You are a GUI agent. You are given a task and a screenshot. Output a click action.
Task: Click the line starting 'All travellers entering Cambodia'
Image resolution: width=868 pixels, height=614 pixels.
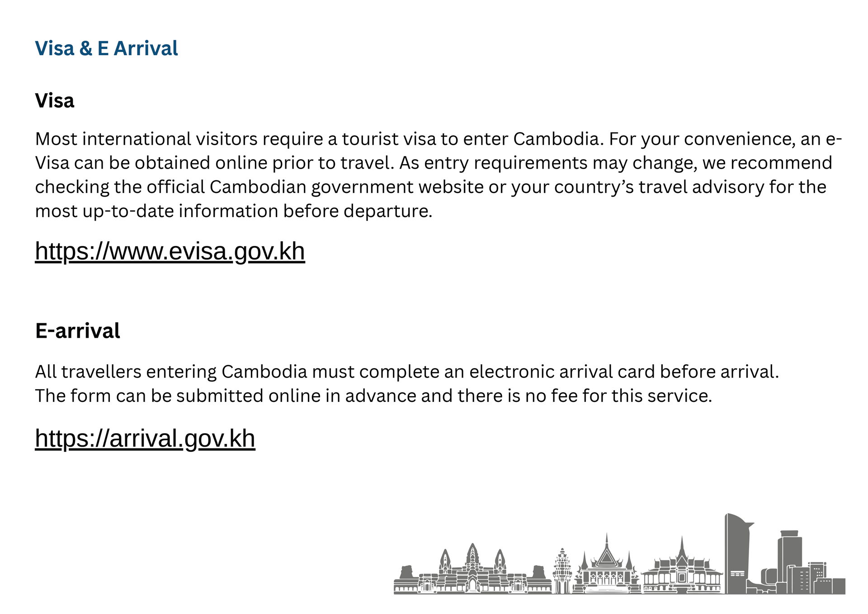tap(407, 372)
